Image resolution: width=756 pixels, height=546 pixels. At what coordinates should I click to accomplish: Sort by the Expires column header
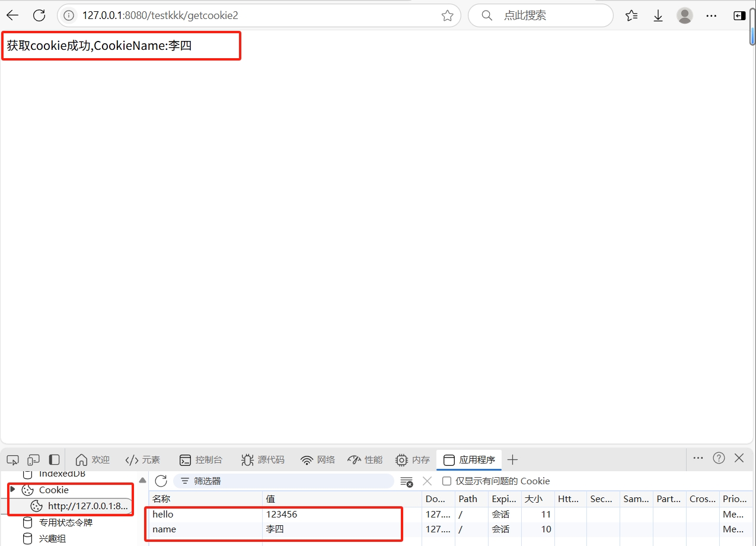point(505,499)
